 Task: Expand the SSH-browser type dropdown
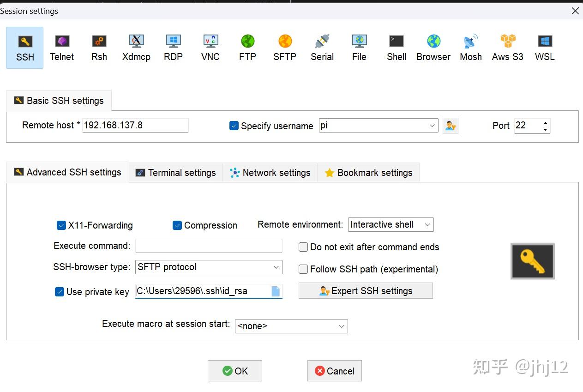(x=209, y=267)
